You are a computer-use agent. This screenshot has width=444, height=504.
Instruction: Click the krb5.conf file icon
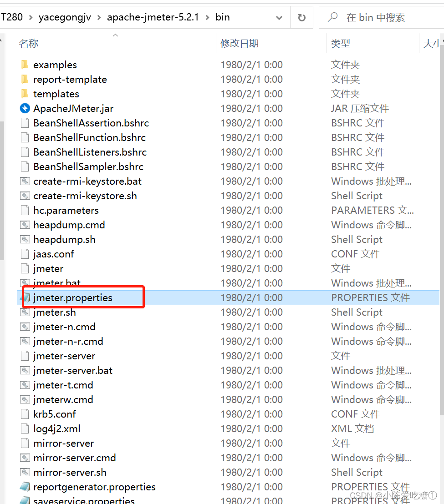click(x=25, y=414)
